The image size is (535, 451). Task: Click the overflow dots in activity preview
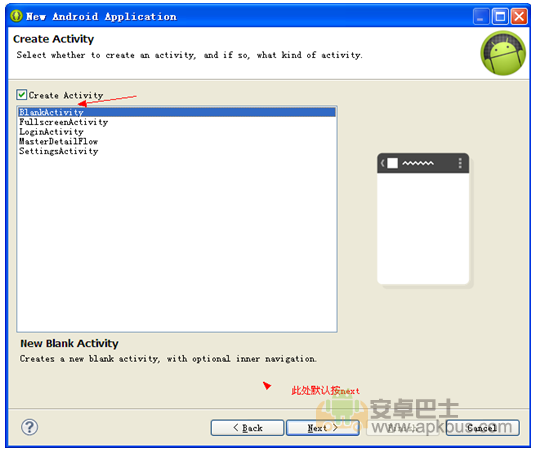tap(460, 163)
